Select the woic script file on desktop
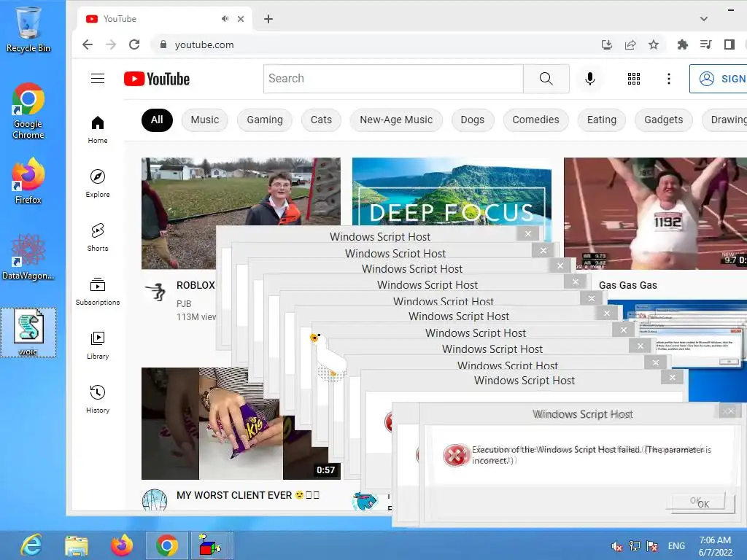Viewport: 747px width, 560px height. [28, 332]
